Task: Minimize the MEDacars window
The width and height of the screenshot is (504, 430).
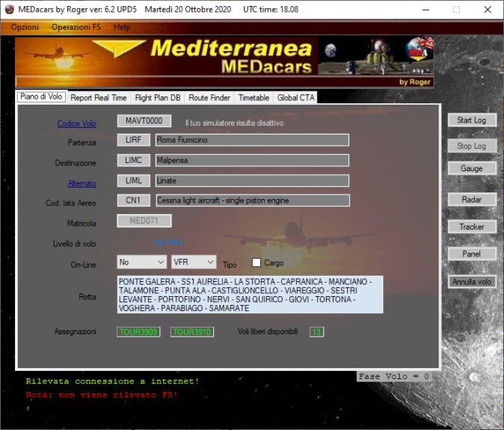Action: [425, 10]
